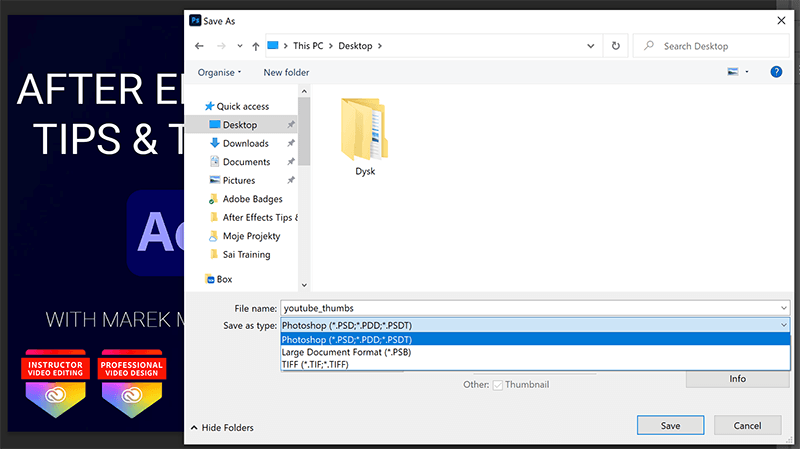This screenshot has height=449, width=800.
Task: Click the Info button
Action: 737,379
